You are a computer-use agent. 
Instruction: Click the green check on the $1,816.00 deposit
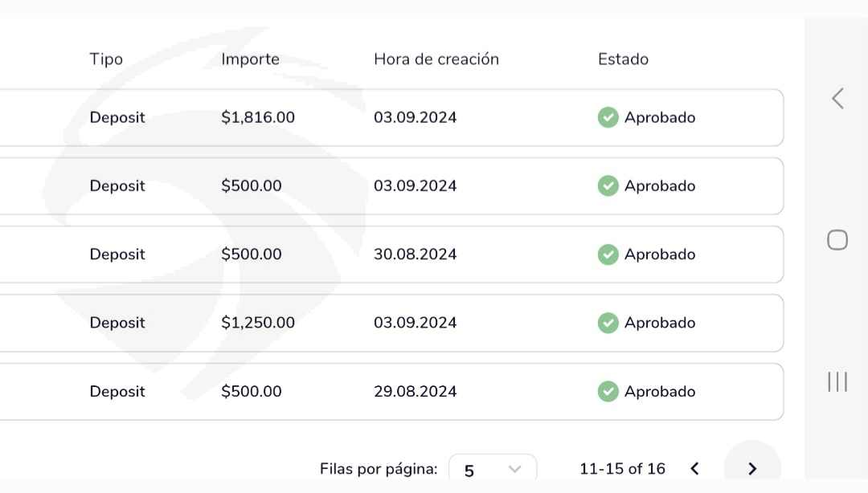tap(608, 117)
